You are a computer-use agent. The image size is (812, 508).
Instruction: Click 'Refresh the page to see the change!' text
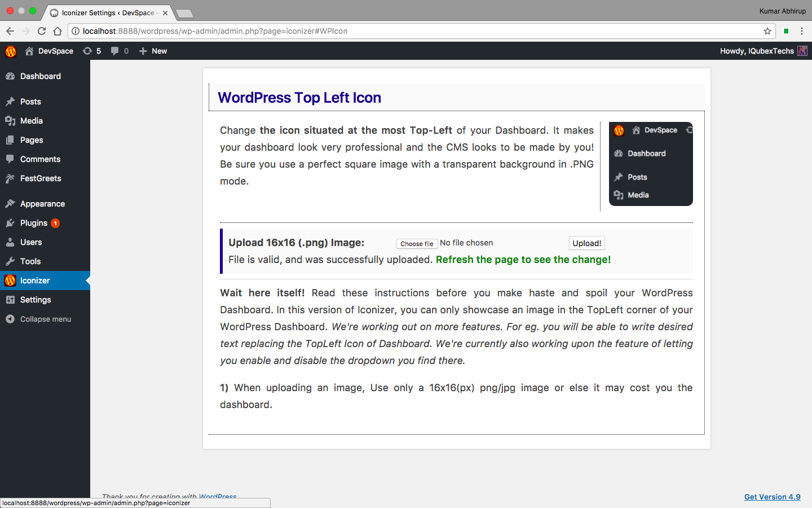523,260
